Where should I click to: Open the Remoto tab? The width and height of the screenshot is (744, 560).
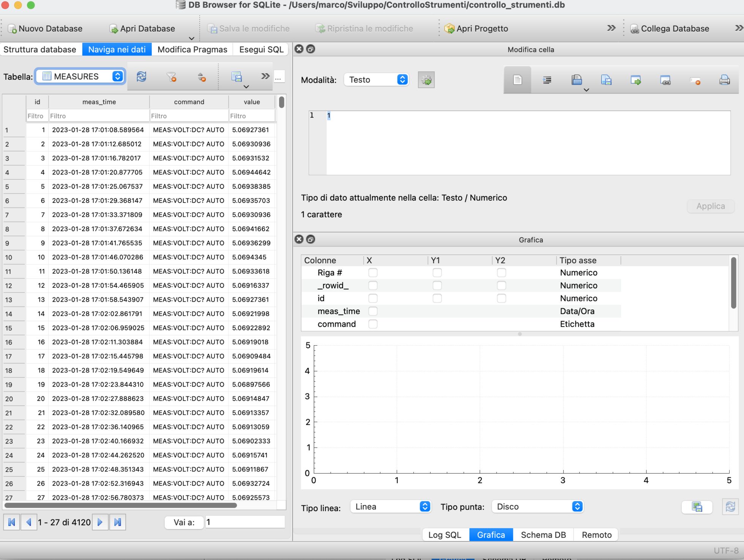point(597,535)
